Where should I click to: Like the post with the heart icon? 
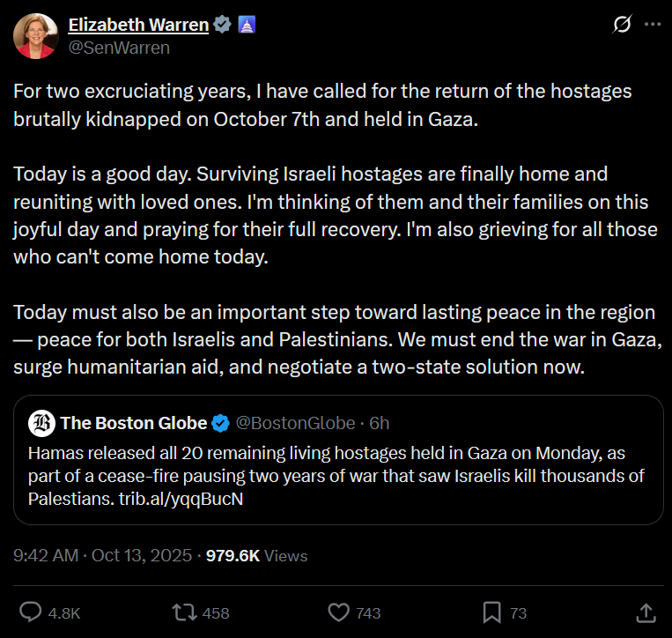339,612
